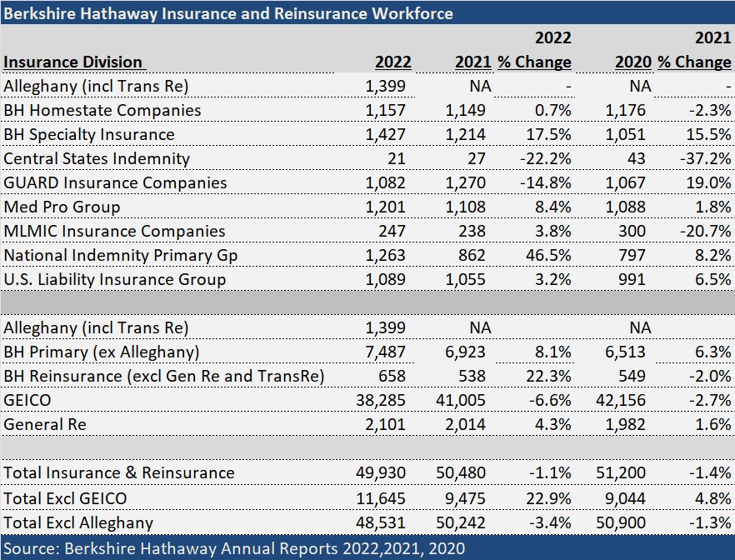The image size is (735, 560).
Task: Select the MLMIC Insurance Companies row label
Action: tap(114, 231)
